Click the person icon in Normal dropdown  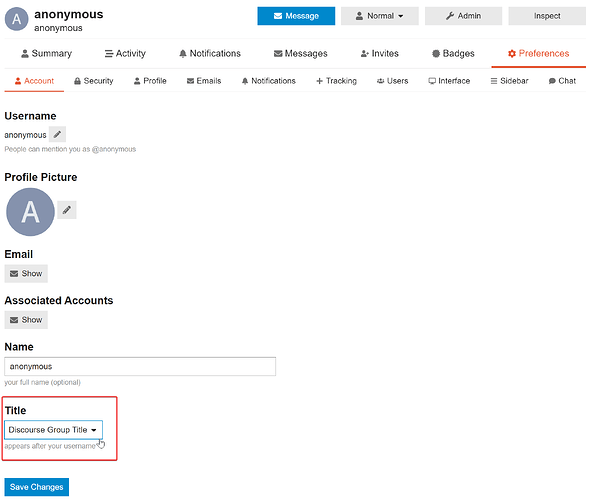[359, 16]
